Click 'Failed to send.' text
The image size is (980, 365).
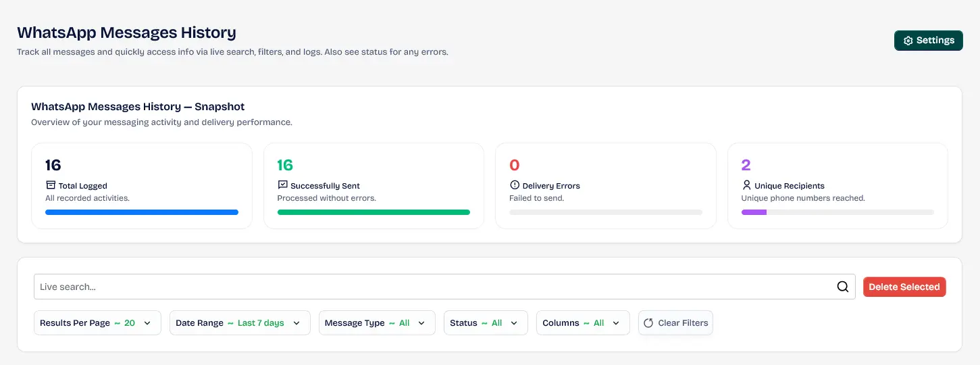(x=536, y=198)
